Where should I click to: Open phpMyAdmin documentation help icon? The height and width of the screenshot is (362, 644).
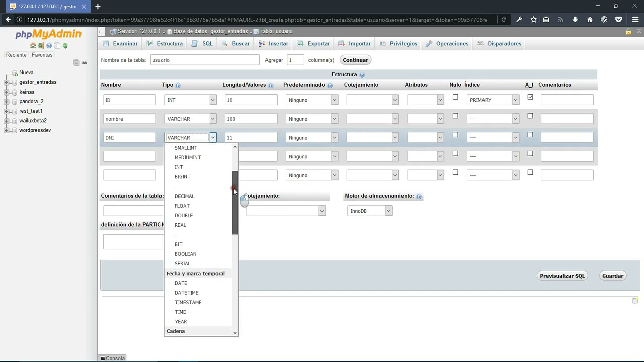[x=49, y=46]
